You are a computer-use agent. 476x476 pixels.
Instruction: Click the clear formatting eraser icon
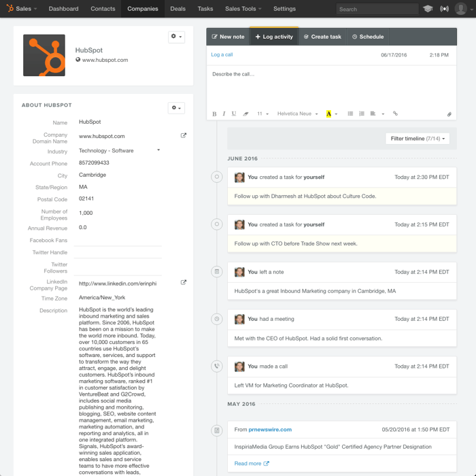pos(245,114)
